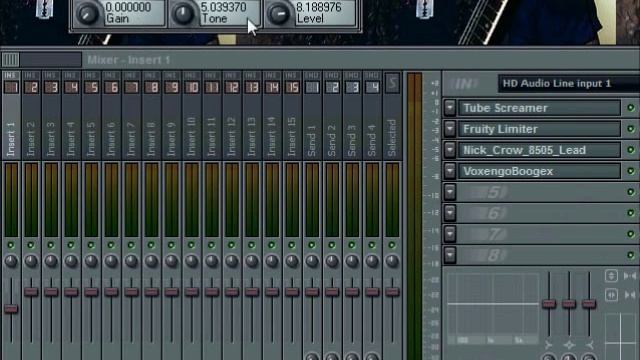This screenshot has height=360, width=640.
Task: Click empty effect slot 5
Action: pos(539,192)
